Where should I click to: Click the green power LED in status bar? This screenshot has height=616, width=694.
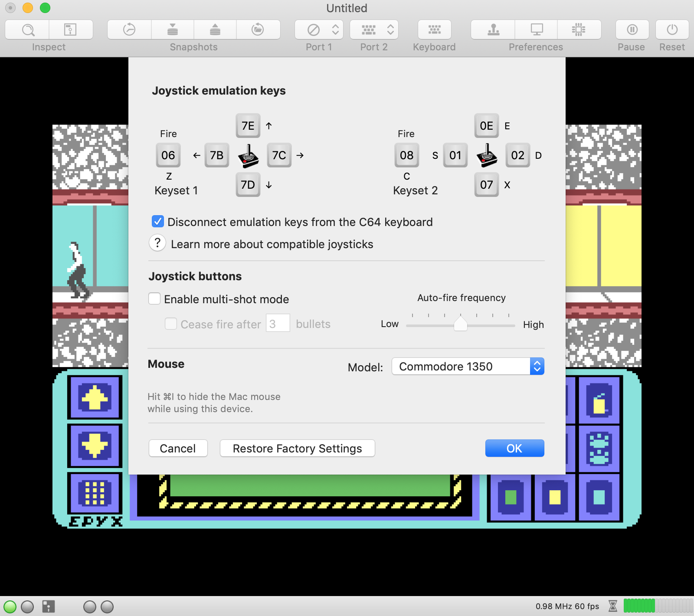(x=10, y=606)
